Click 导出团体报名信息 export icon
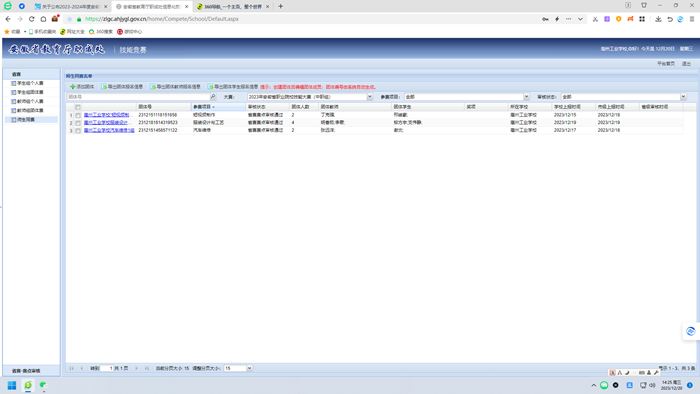The height and width of the screenshot is (394, 700). pos(104,87)
